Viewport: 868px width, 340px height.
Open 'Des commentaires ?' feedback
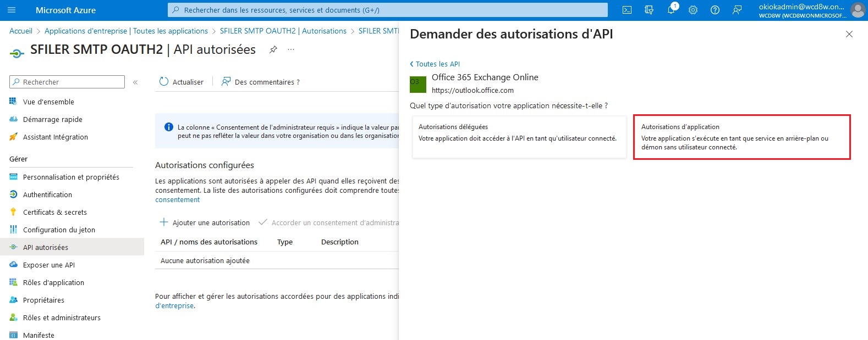tap(260, 82)
